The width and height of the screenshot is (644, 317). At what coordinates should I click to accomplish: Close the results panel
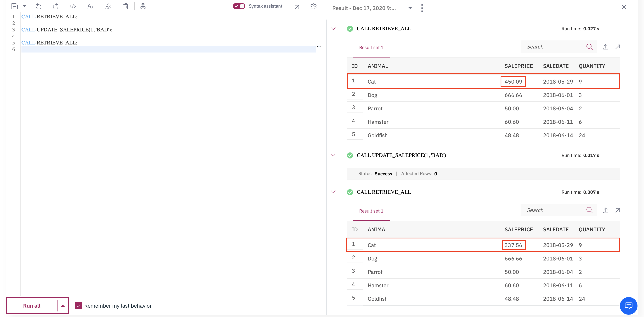click(x=624, y=7)
